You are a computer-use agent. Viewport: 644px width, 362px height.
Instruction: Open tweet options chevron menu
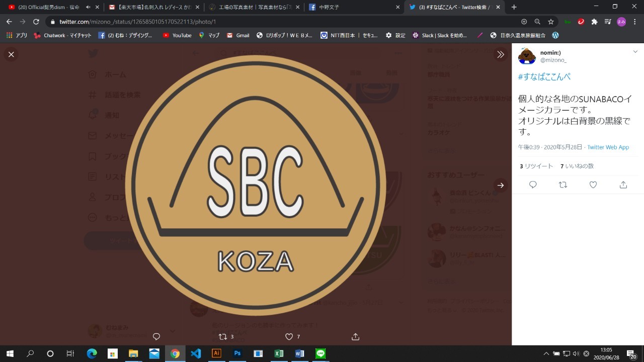(635, 52)
